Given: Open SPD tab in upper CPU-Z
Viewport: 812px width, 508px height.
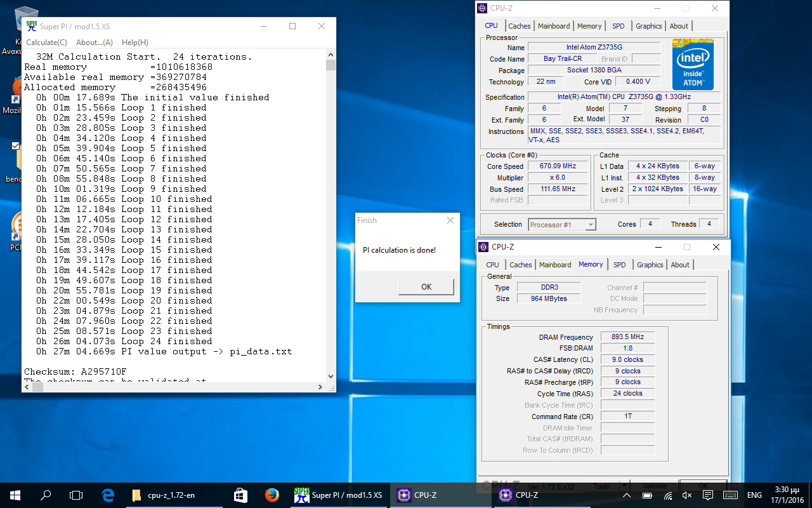Looking at the screenshot, I should click(619, 26).
